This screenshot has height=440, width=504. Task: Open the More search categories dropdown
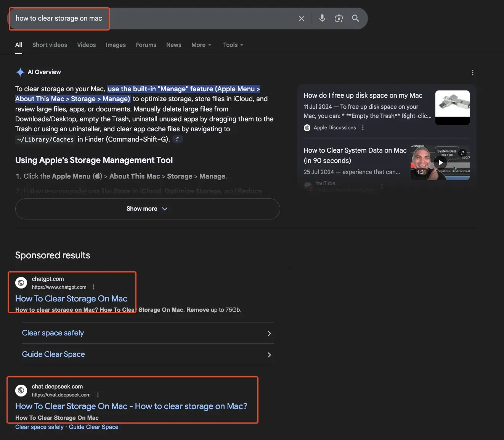tap(201, 45)
